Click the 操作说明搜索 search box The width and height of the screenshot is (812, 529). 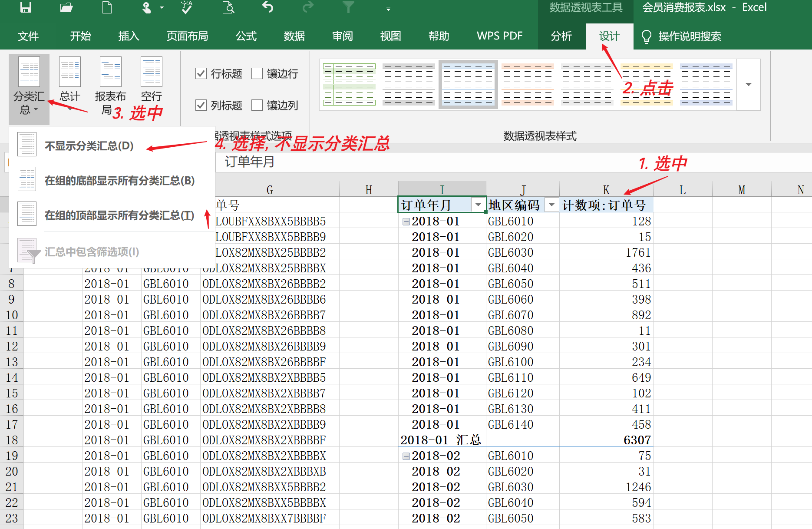(690, 36)
